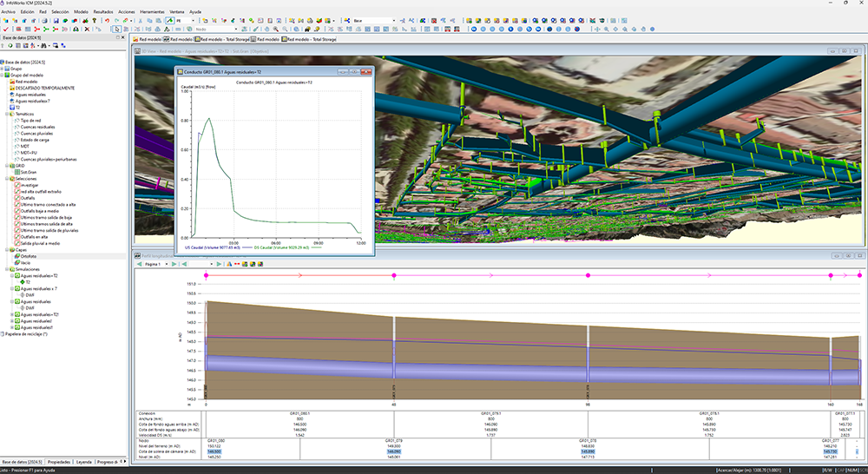The height and width of the screenshot is (474, 868).
Task: Click the binoculars find icon in database panel
Action: click(43, 46)
